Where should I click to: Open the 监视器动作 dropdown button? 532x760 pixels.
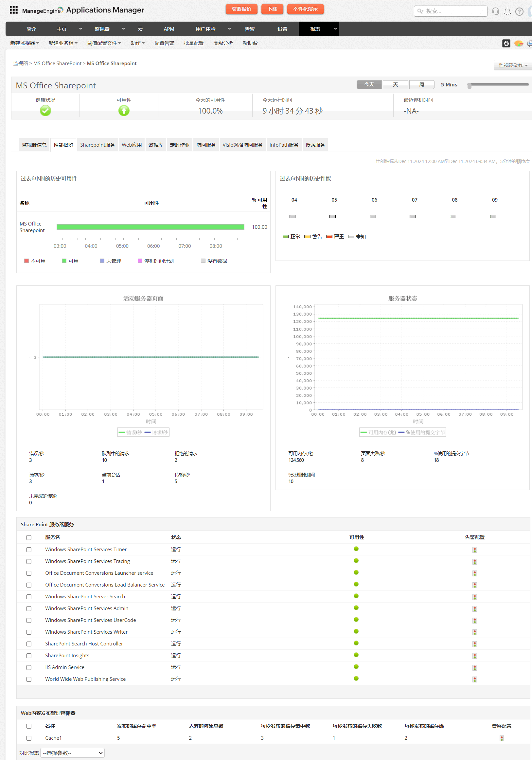click(513, 65)
